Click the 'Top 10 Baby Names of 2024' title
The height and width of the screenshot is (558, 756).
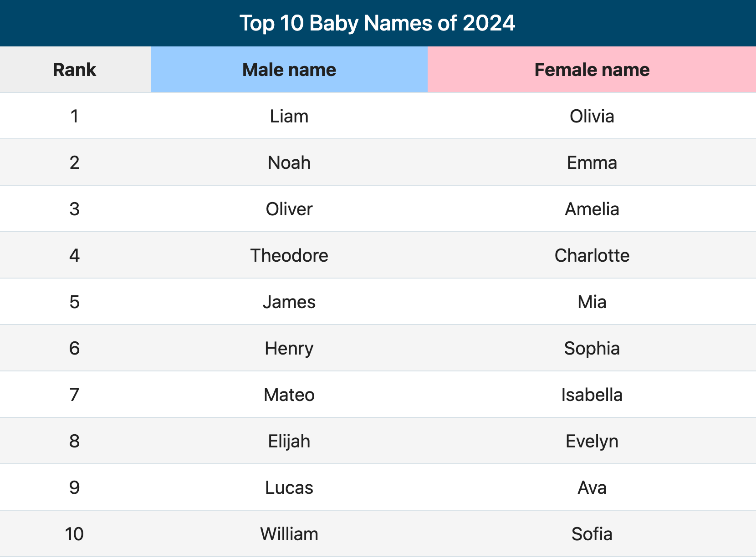[x=377, y=23]
